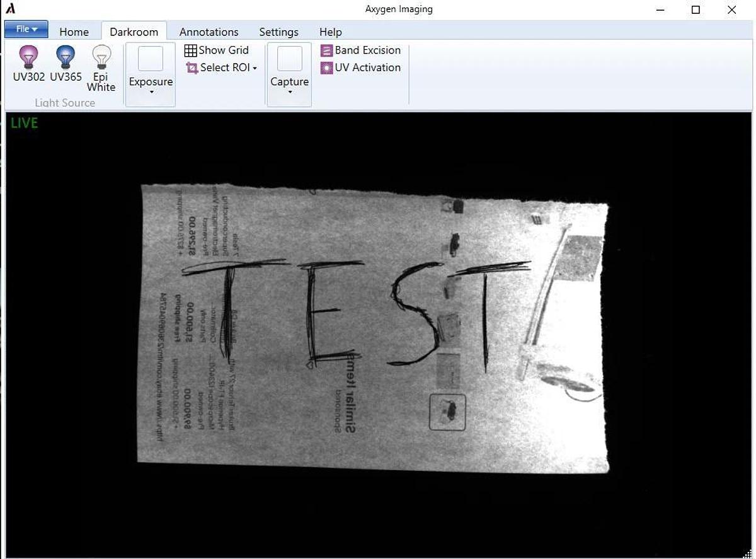Viewport: 756px width, 559px height.
Task: Switch to the Home tab
Action: tap(74, 32)
